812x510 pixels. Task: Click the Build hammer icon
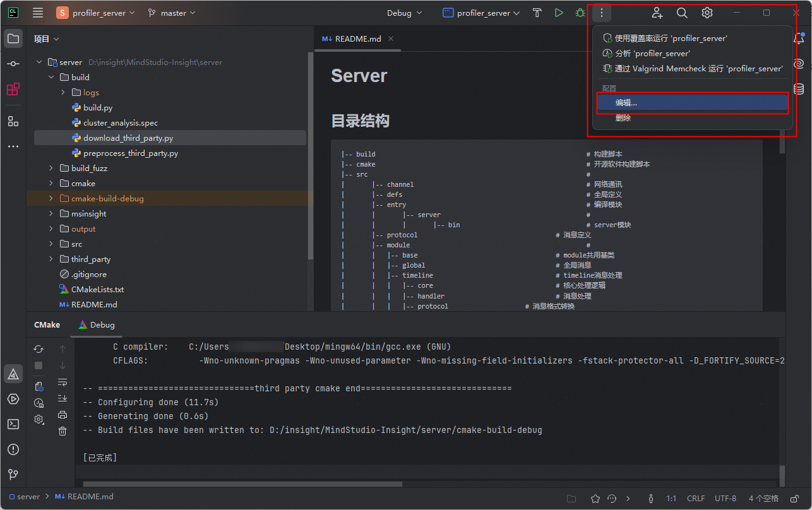coord(537,13)
